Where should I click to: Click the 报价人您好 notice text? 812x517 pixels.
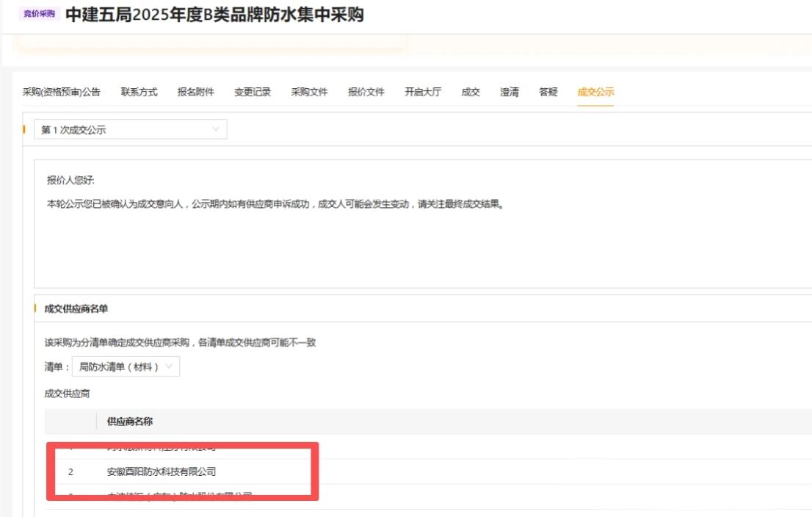pyautogui.click(x=70, y=181)
